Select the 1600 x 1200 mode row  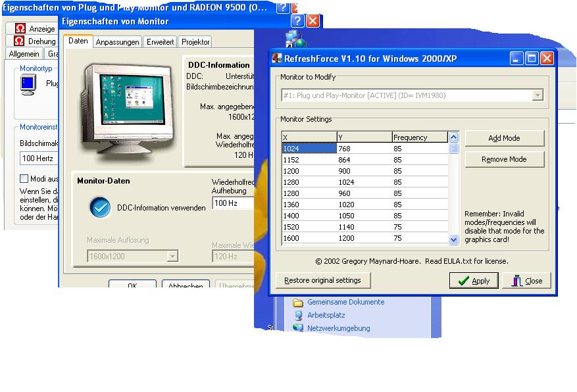click(x=364, y=238)
